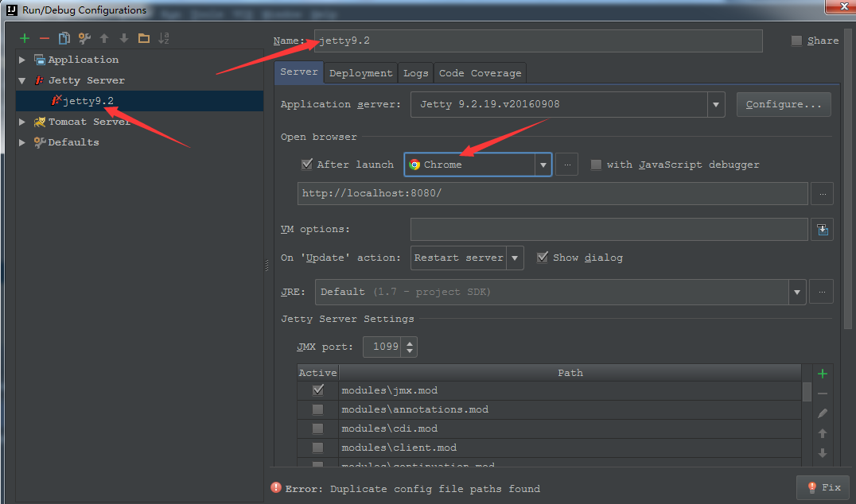Click the Configure... button
The height and width of the screenshot is (504, 856).
pyautogui.click(x=784, y=104)
